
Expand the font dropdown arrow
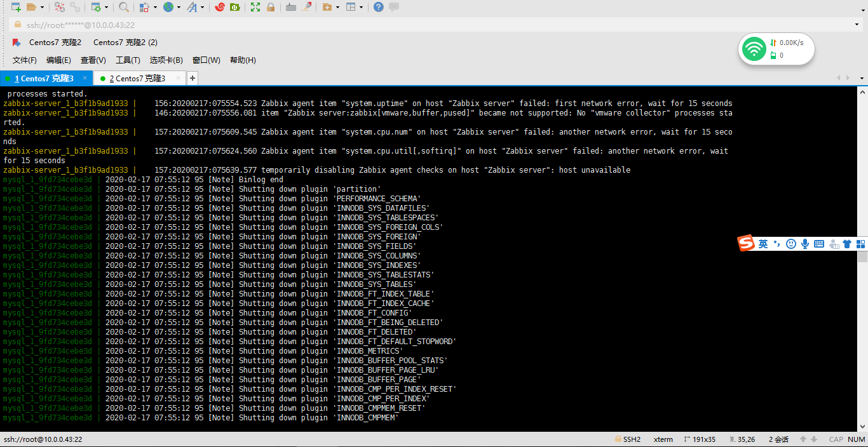coord(203,7)
